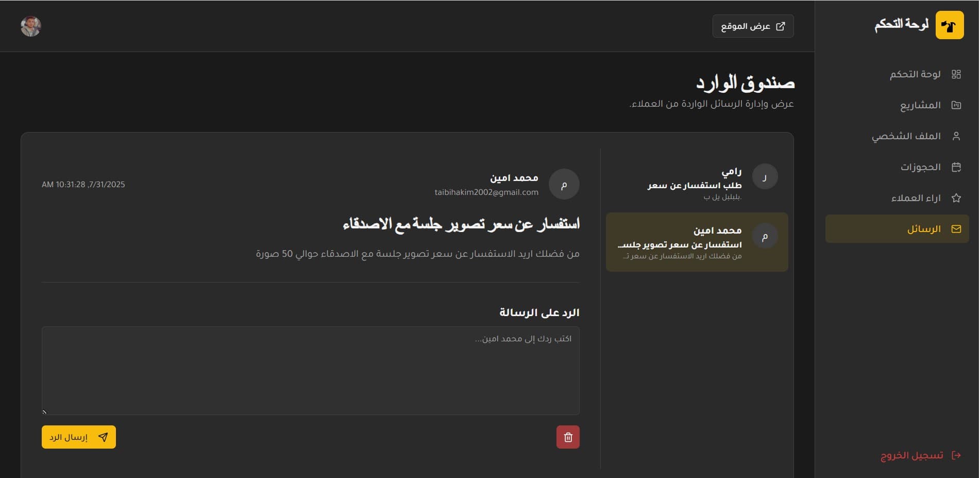Click the red trash icon to delete message
This screenshot has width=980, height=478.
(568, 437)
